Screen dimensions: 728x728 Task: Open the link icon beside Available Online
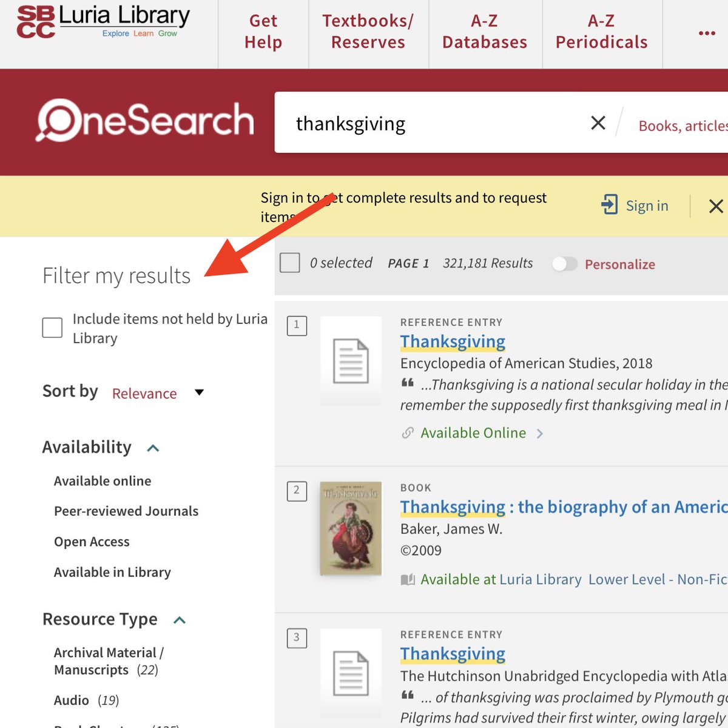pos(408,433)
